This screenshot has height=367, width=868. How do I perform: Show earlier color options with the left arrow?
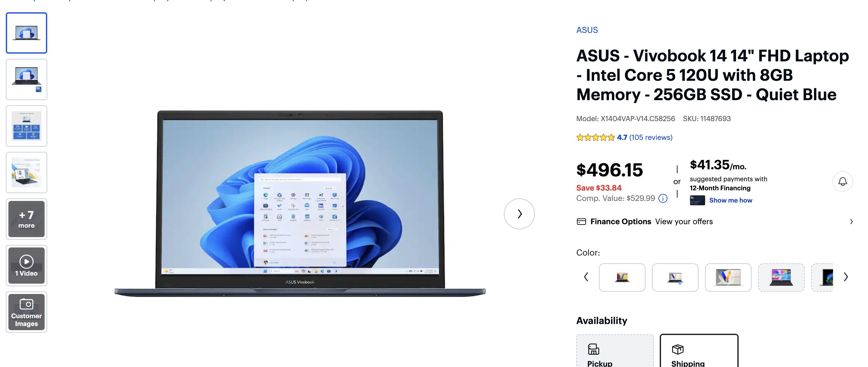(x=586, y=277)
